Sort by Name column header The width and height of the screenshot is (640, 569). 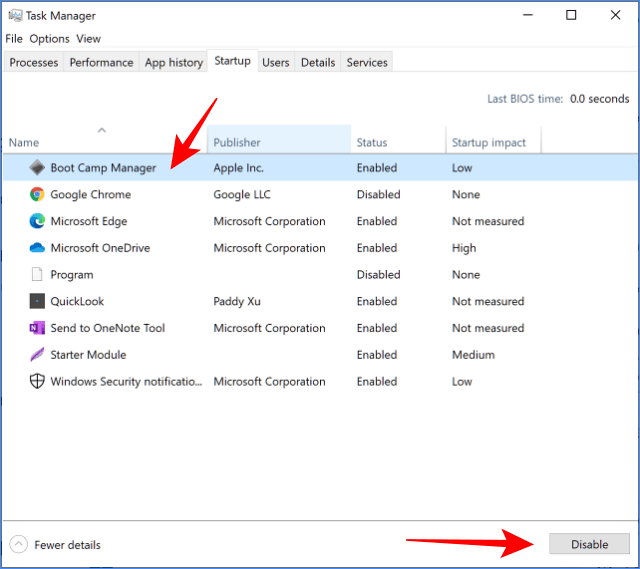coord(105,140)
